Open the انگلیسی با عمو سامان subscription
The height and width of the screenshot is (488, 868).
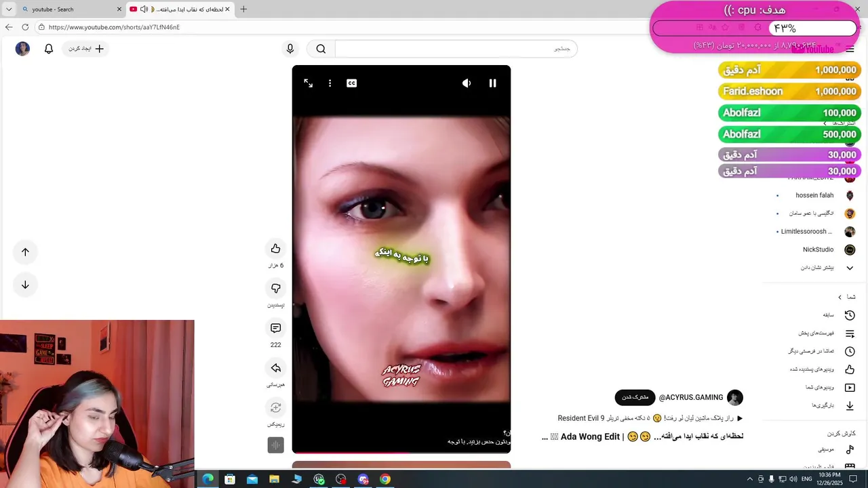(x=816, y=213)
